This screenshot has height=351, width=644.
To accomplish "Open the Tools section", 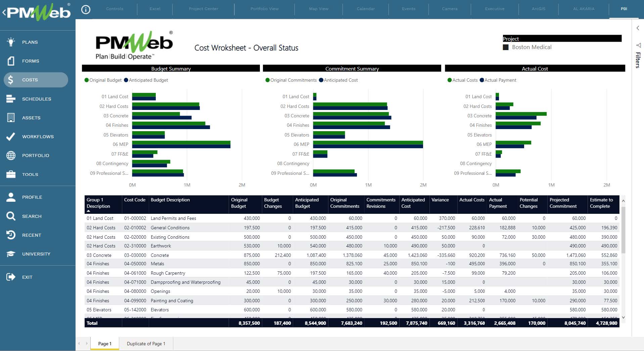I will [x=11, y=174].
